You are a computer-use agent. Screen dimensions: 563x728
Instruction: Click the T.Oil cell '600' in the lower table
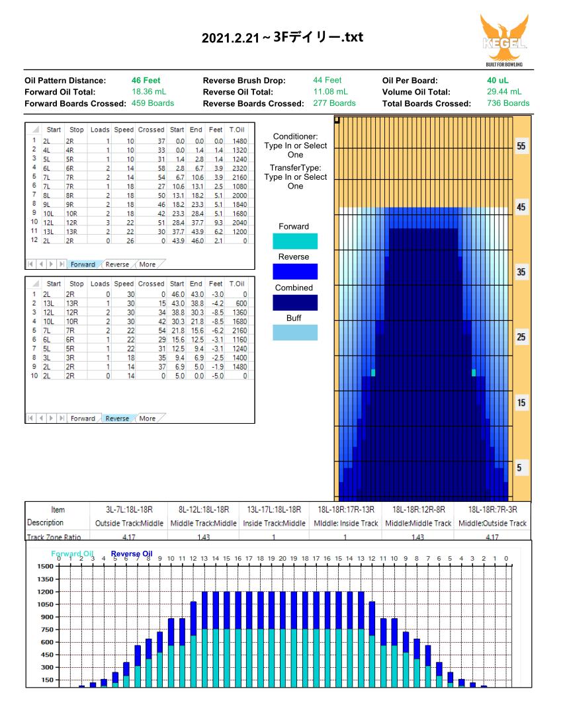tap(241, 303)
